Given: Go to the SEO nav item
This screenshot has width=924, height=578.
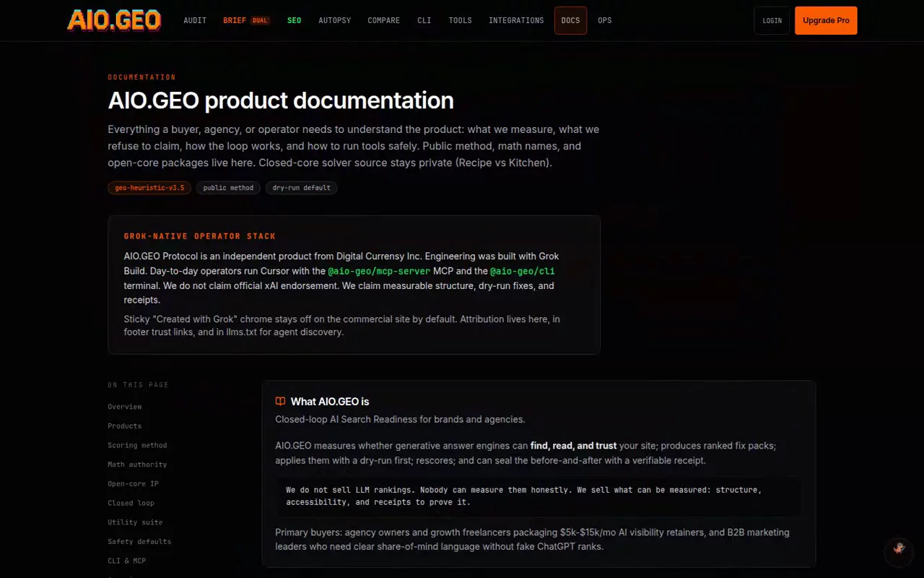Looking at the screenshot, I should click(x=294, y=20).
